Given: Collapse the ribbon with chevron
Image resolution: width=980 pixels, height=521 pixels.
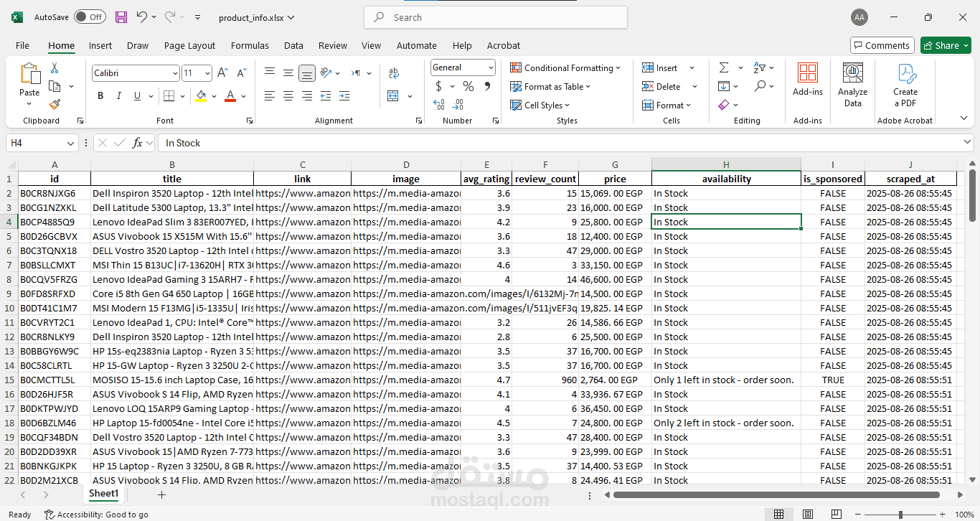Looking at the screenshot, I should [x=963, y=118].
